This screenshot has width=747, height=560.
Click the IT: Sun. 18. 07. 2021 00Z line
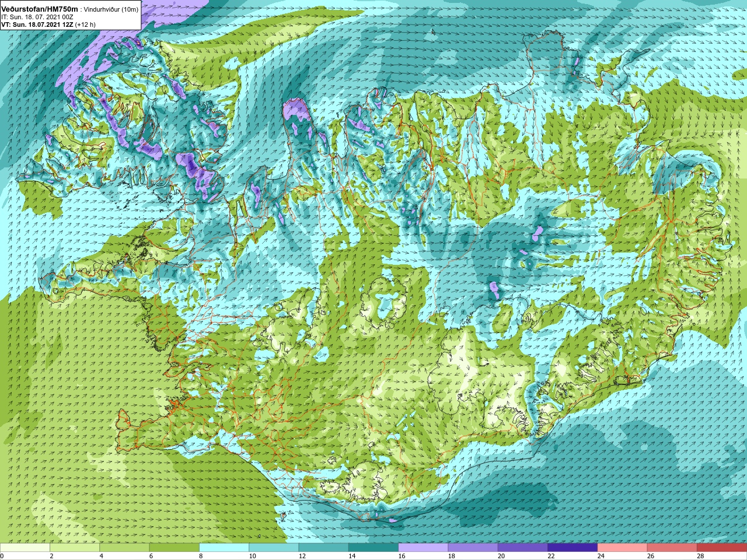[x=37, y=17]
